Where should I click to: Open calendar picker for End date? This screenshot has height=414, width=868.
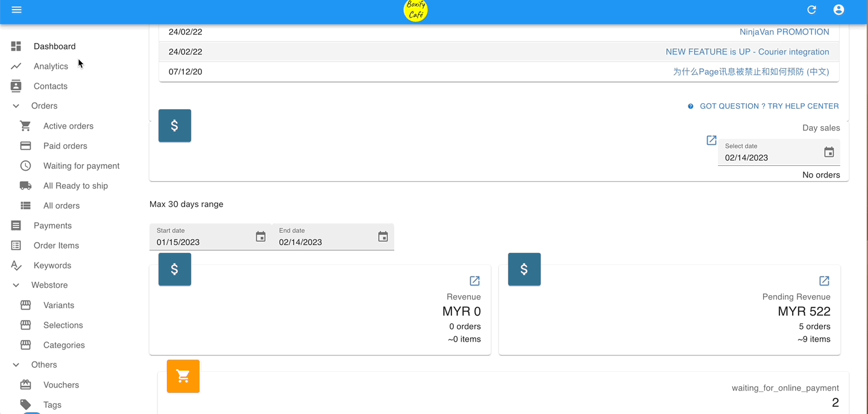coord(383,237)
